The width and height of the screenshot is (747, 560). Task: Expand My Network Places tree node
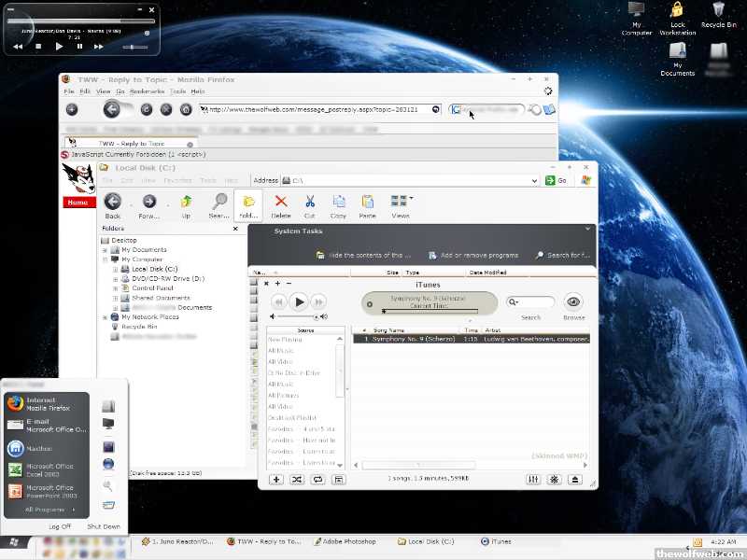105,317
